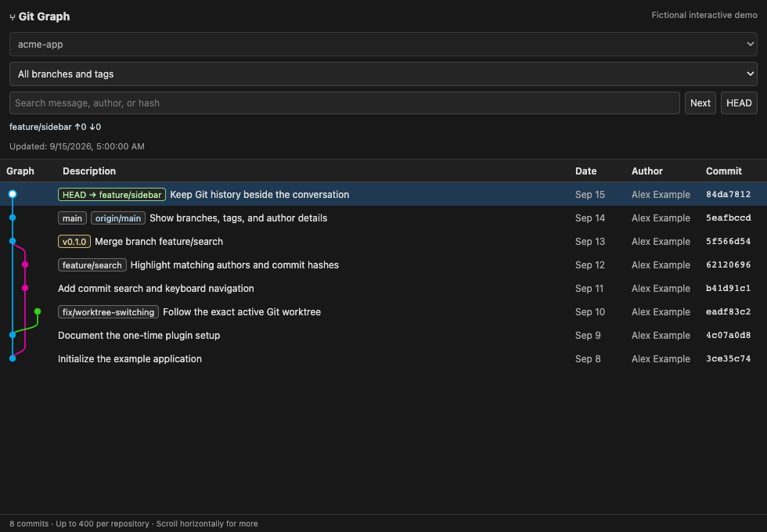Viewport: 767px width, 532px height.
Task: Jump to HEAD using the HEAD button
Action: click(x=739, y=103)
